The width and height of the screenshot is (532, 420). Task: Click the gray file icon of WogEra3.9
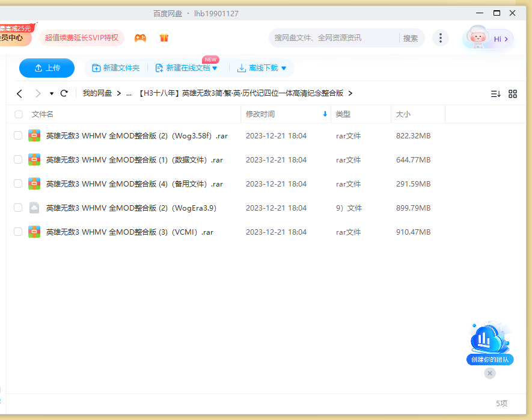pyautogui.click(x=34, y=208)
